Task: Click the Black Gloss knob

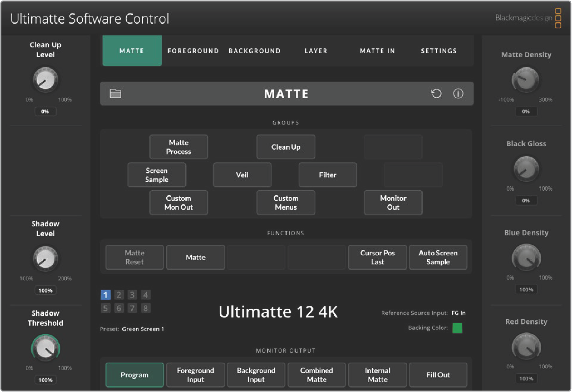Action: (x=526, y=169)
